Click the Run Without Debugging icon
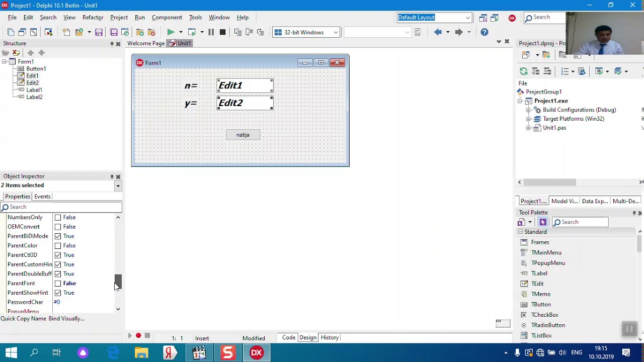644x362 pixels. click(192, 32)
